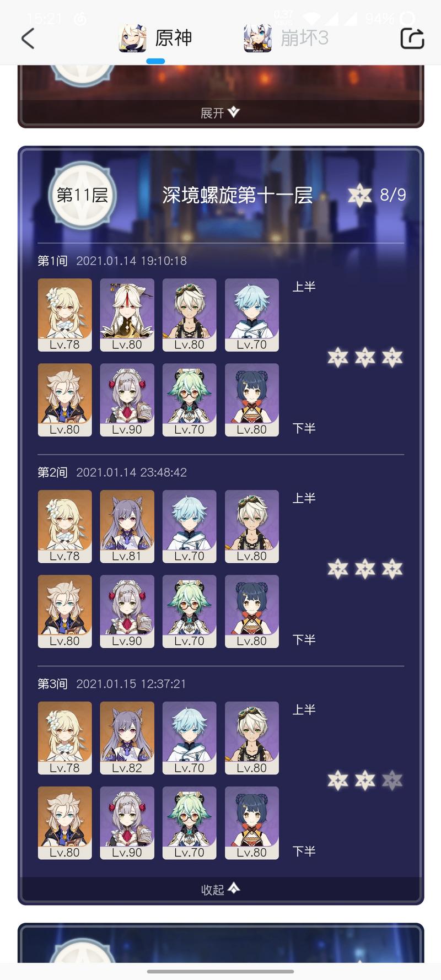The width and height of the screenshot is (441, 980).
Task: Tap the greyed-out third star in chamber 3
Action: click(x=392, y=780)
